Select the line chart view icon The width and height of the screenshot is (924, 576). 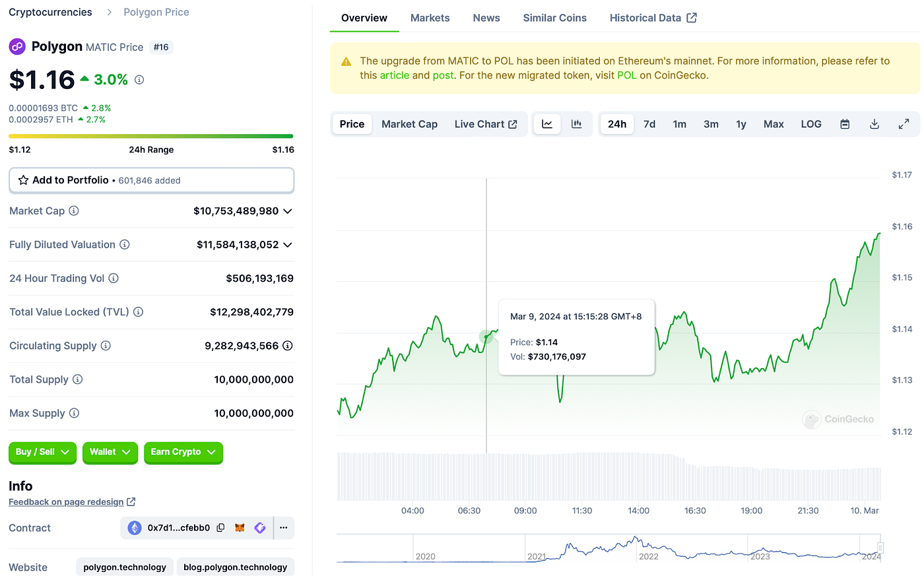[x=546, y=123]
